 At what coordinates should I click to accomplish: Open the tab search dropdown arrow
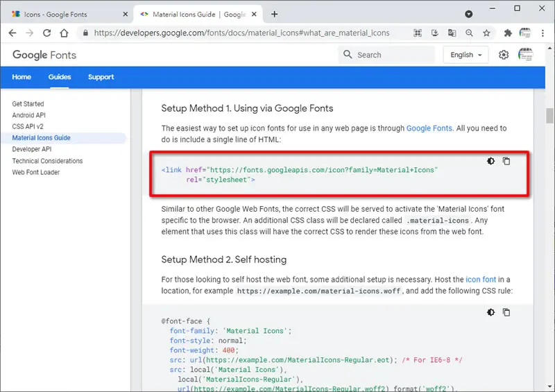tap(469, 14)
